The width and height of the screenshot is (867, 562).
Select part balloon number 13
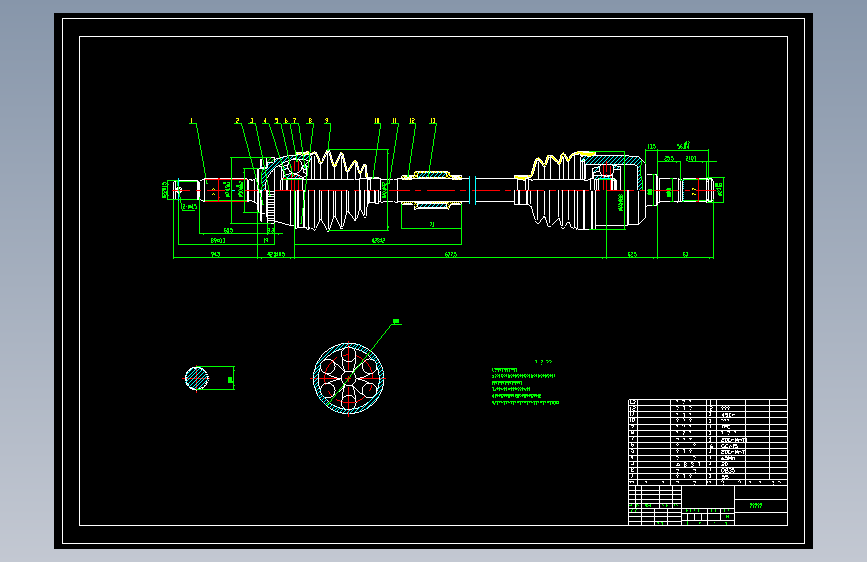pos(433,121)
